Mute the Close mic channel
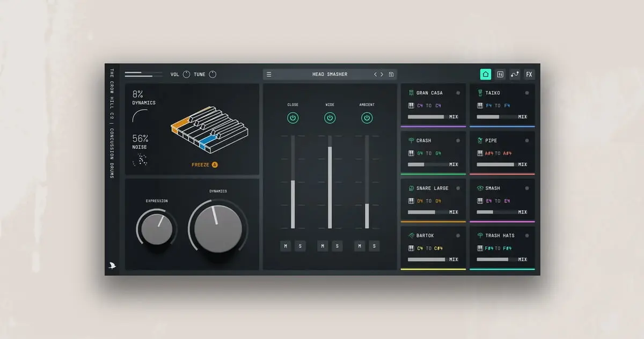 tap(286, 246)
